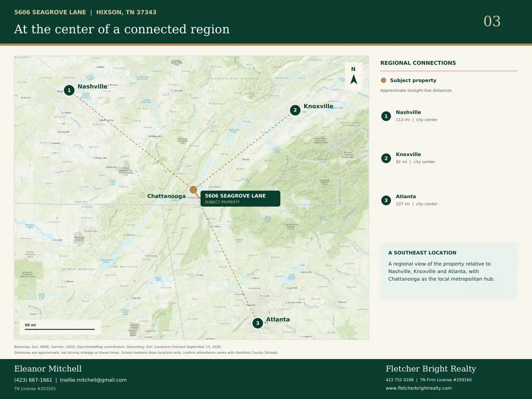Click the Chattanooga map label
The height and width of the screenshot is (399, 532).
tap(166, 196)
